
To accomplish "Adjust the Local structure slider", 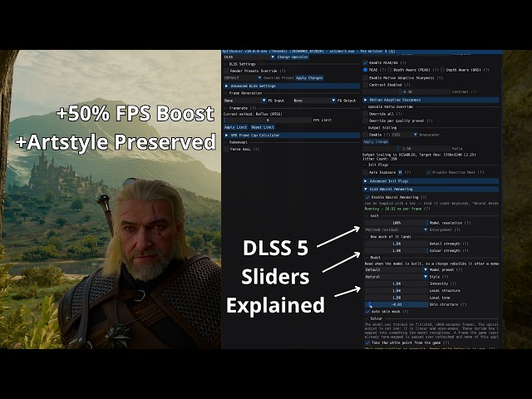I will tap(397, 291).
